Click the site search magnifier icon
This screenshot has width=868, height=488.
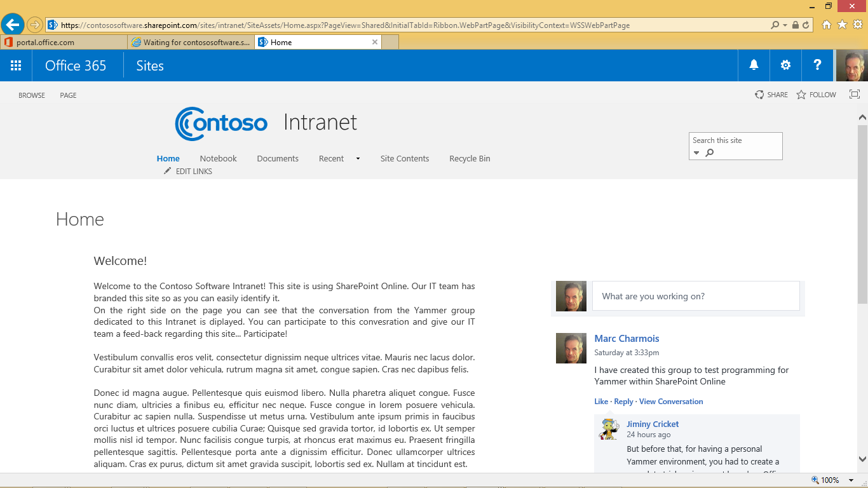tap(710, 152)
